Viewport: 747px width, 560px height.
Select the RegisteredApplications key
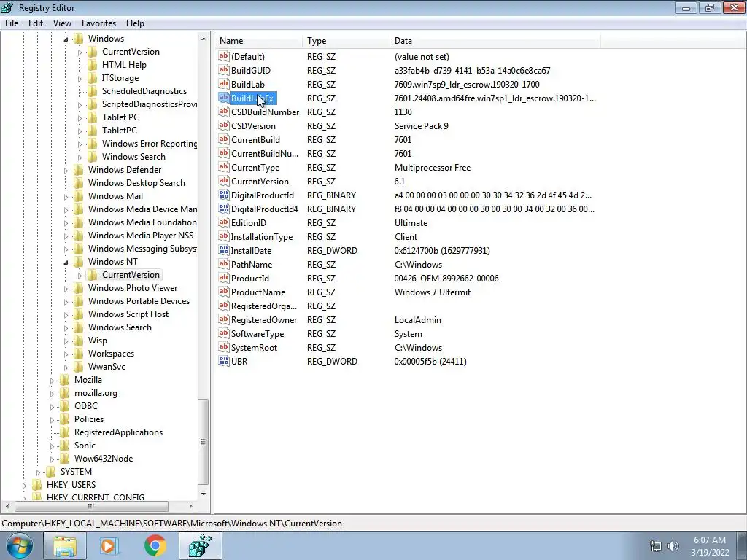[118, 432]
